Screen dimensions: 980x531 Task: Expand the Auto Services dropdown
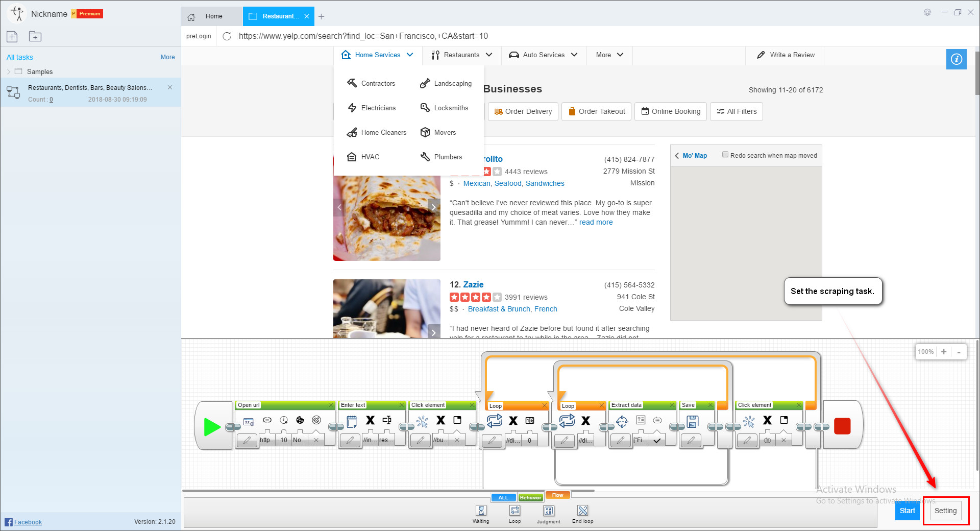pos(544,55)
